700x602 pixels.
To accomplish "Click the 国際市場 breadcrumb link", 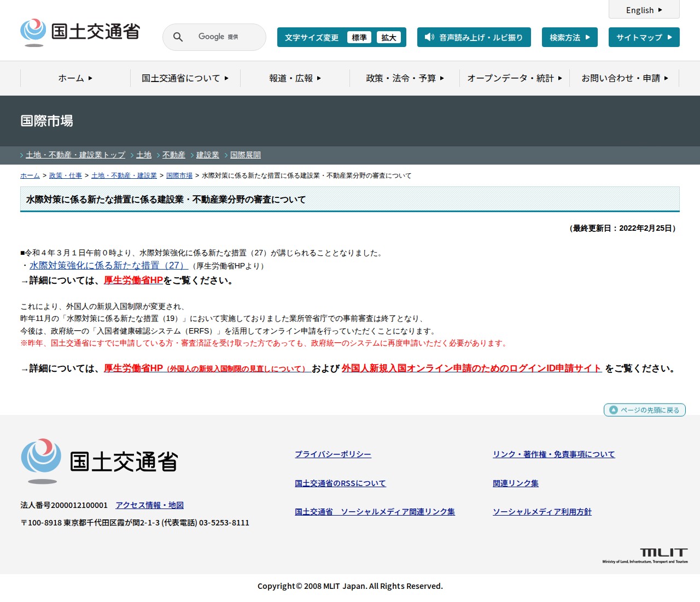I will pos(179,176).
